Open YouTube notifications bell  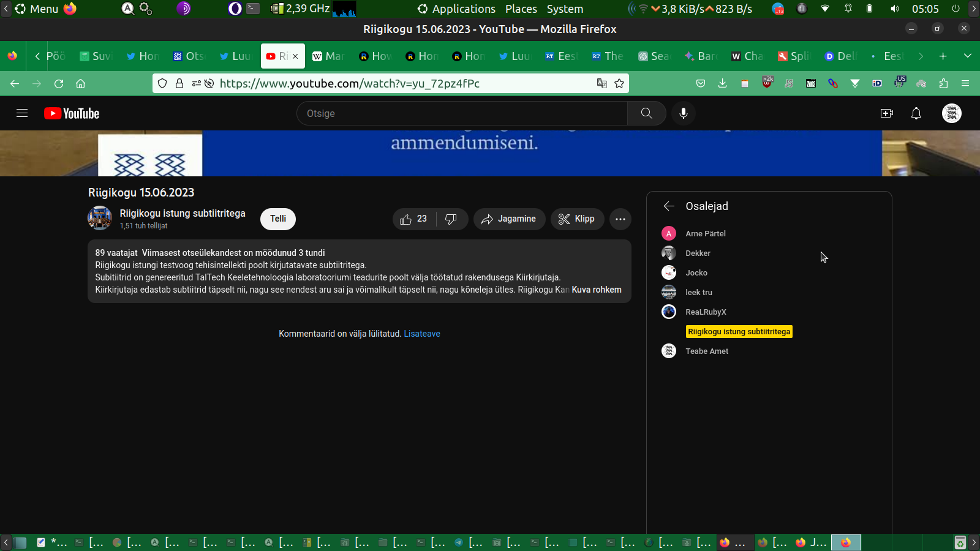(x=916, y=113)
